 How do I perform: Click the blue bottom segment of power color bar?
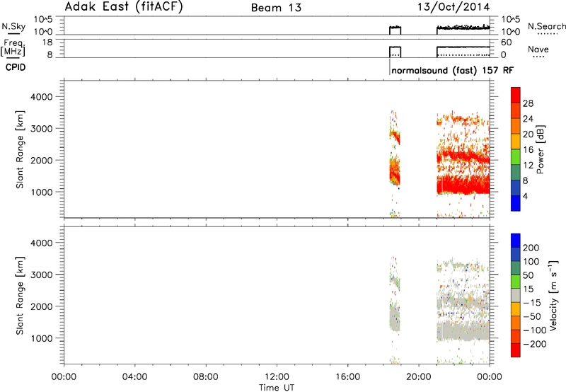tap(516, 203)
